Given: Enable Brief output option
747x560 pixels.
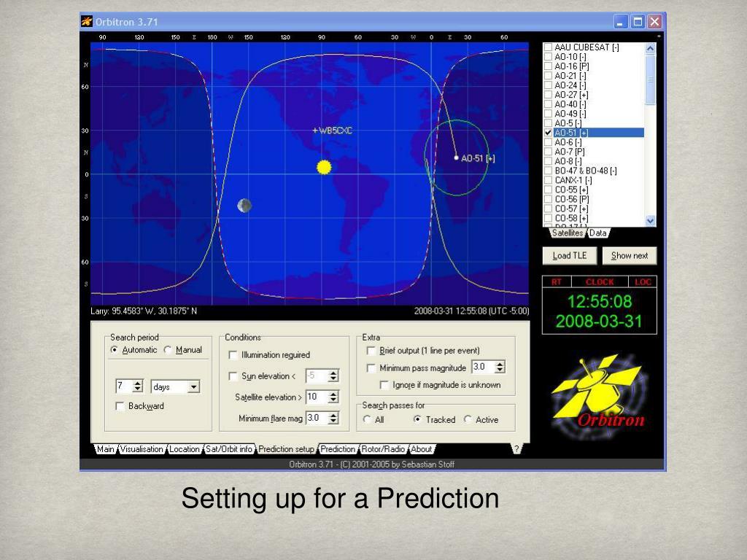Looking at the screenshot, I should [x=371, y=351].
